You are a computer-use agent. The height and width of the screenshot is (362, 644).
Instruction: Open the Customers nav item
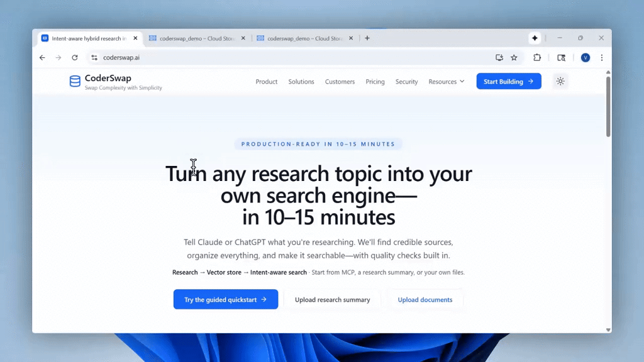[x=340, y=82]
